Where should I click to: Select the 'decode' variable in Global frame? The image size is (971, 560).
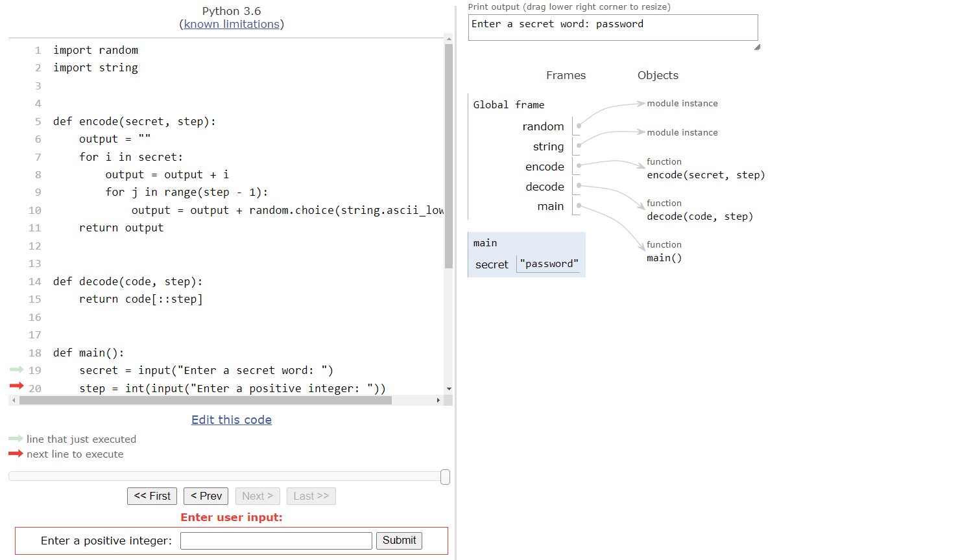coord(544,187)
